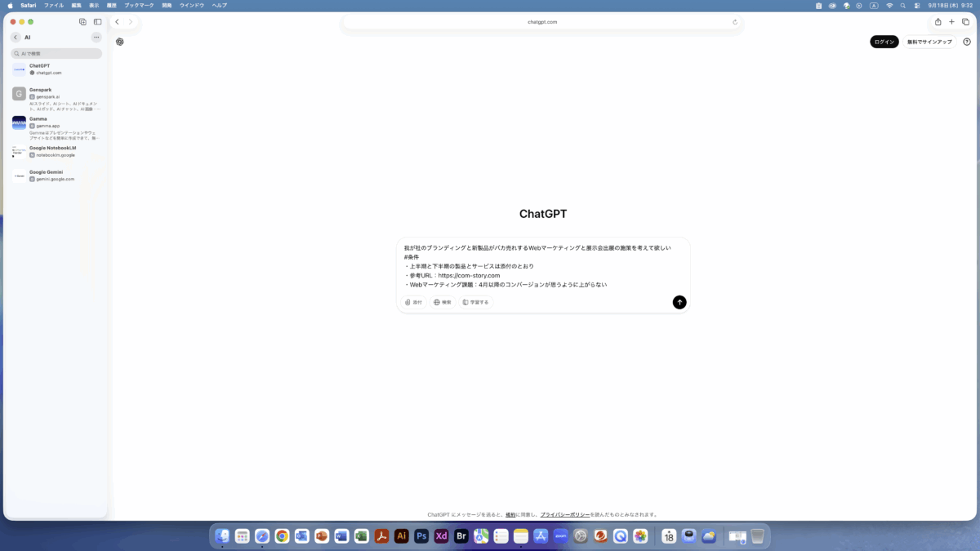Click the Wi-Fi icon in menu bar
This screenshot has height=551, width=980.
(889, 5)
